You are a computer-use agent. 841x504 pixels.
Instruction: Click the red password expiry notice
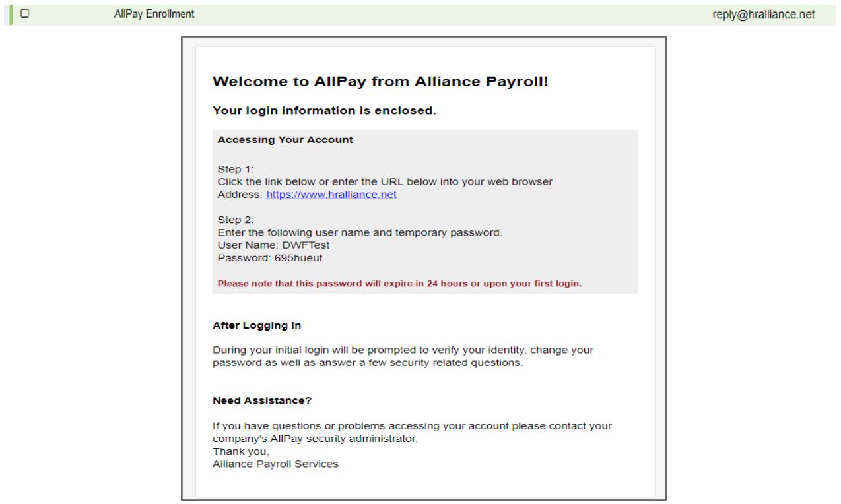[x=399, y=284]
